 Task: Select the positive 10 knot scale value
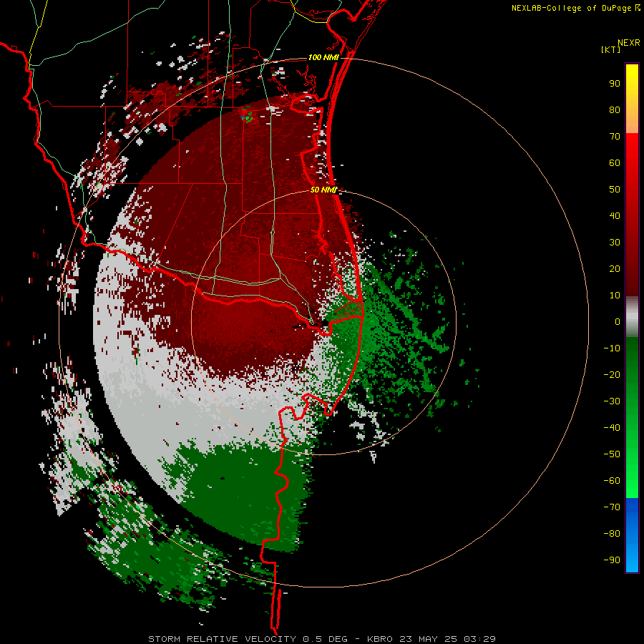[615, 296]
